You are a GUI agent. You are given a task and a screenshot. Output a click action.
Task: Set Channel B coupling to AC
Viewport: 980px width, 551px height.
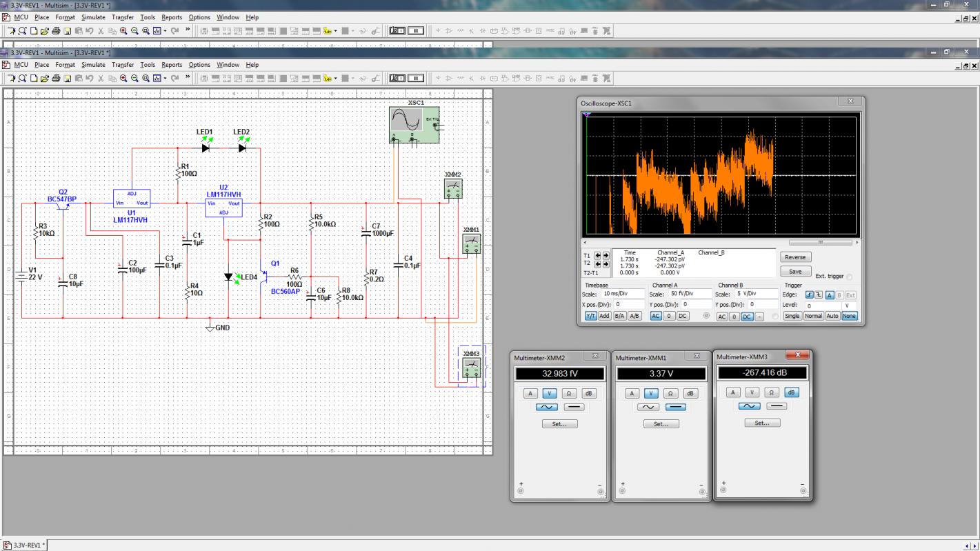(722, 317)
